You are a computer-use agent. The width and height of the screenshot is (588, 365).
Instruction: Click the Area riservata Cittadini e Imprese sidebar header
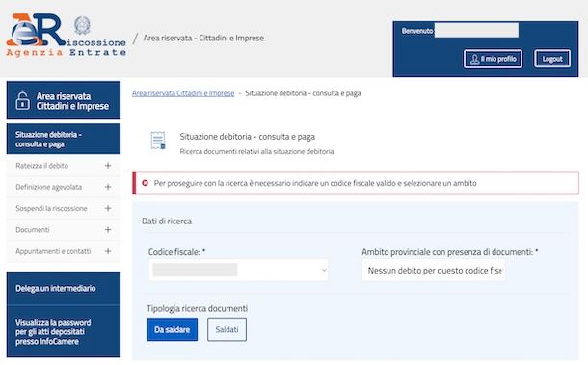click(x=64, y=101)
